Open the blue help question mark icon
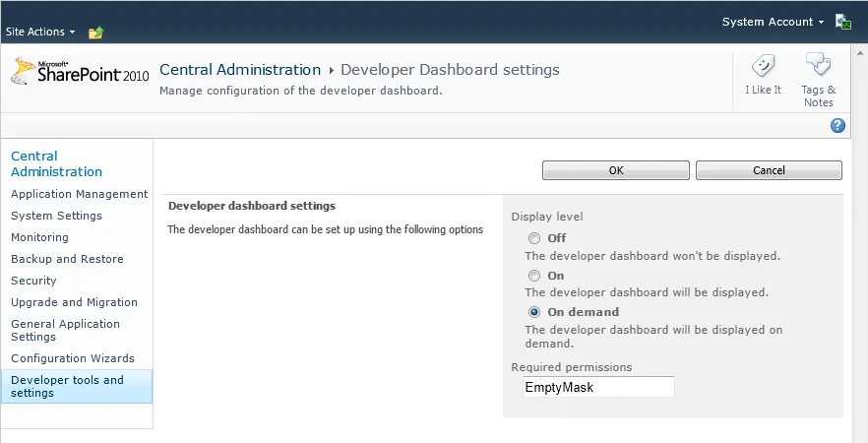 (837, 126)
